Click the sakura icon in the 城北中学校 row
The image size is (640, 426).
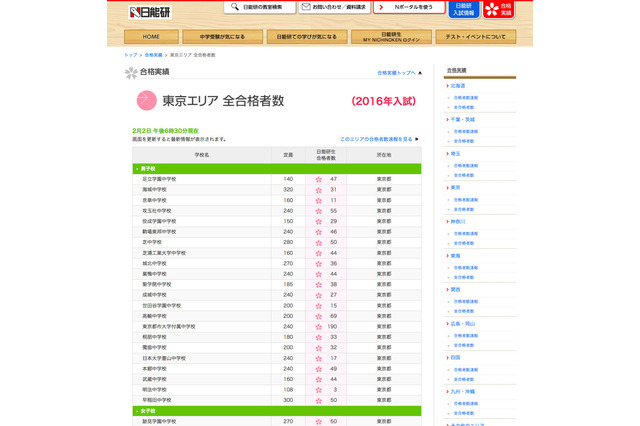(319, 264)
